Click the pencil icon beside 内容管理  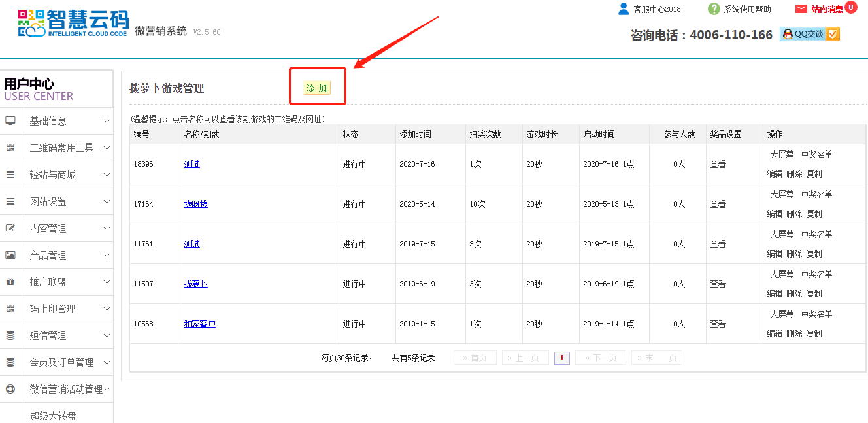pos(10,228)
